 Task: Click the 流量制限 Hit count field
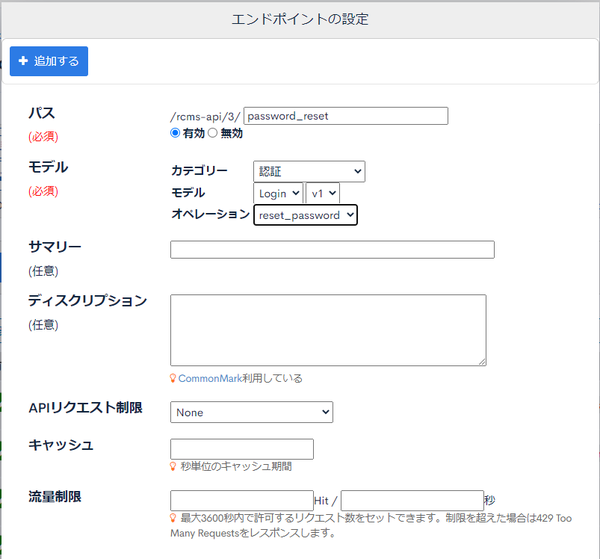coord(242,500)
